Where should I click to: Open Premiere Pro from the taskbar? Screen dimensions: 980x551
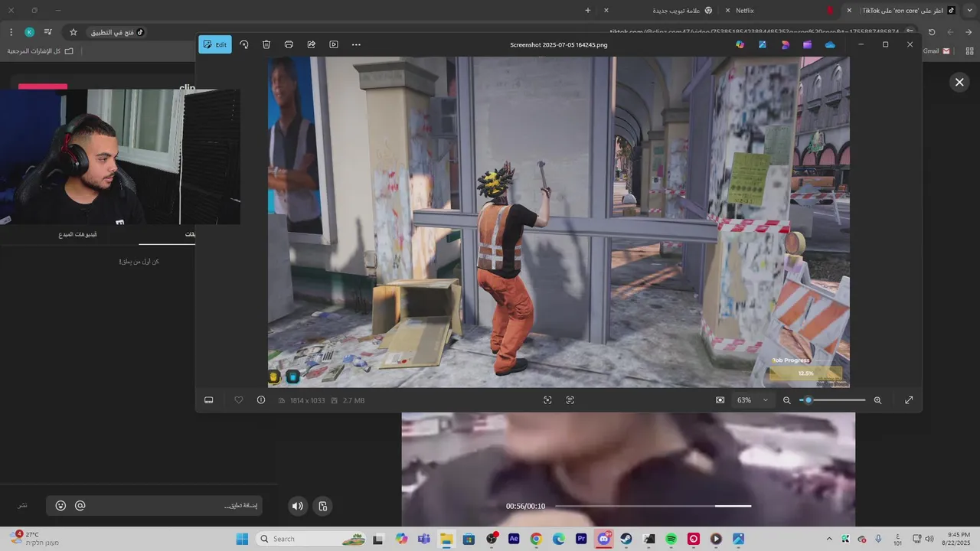point(581,539)
